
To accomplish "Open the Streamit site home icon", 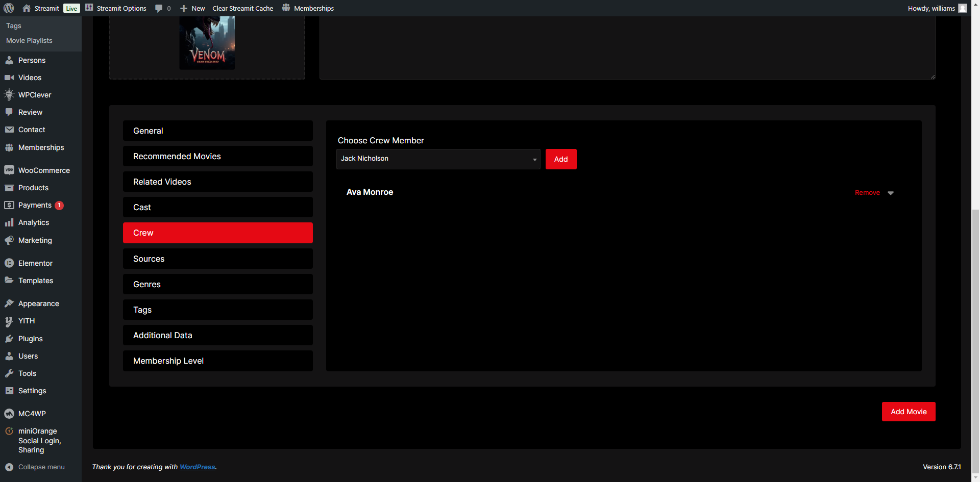I will click(x=27, y=8).
